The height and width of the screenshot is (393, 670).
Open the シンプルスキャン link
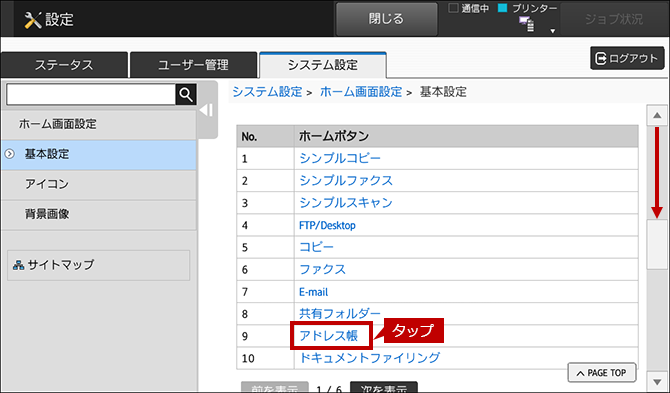pos(346,203)
